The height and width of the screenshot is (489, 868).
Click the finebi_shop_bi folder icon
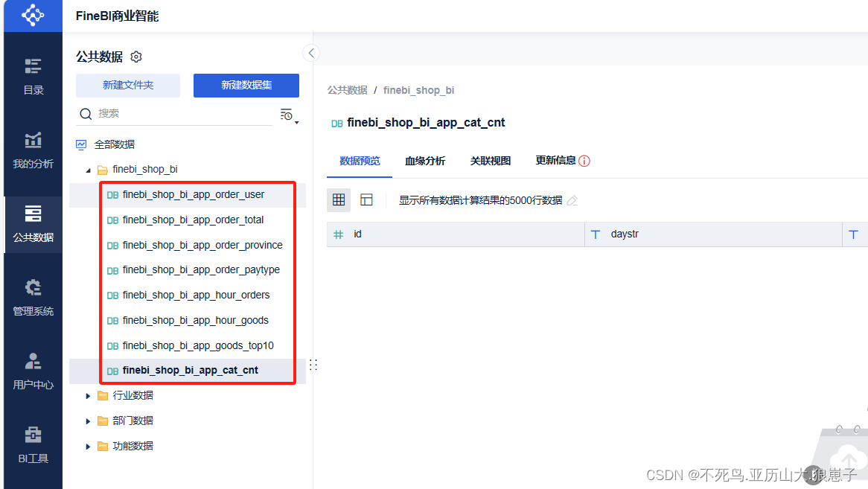[103, 170]
